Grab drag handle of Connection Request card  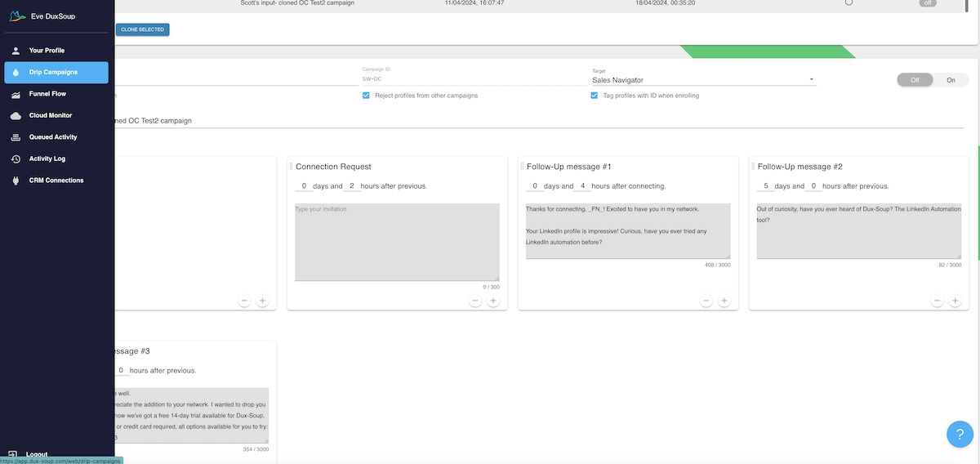(x=292, y=167)
